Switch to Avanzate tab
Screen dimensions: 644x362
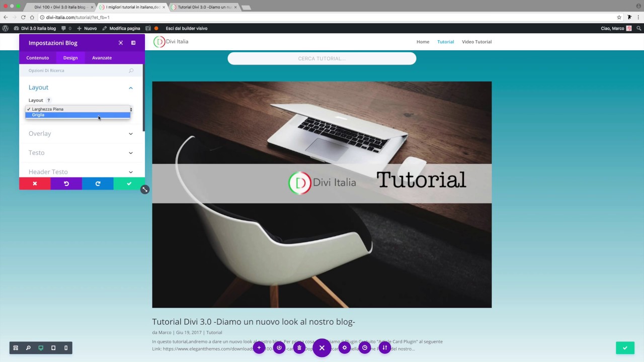coord(102,58)
